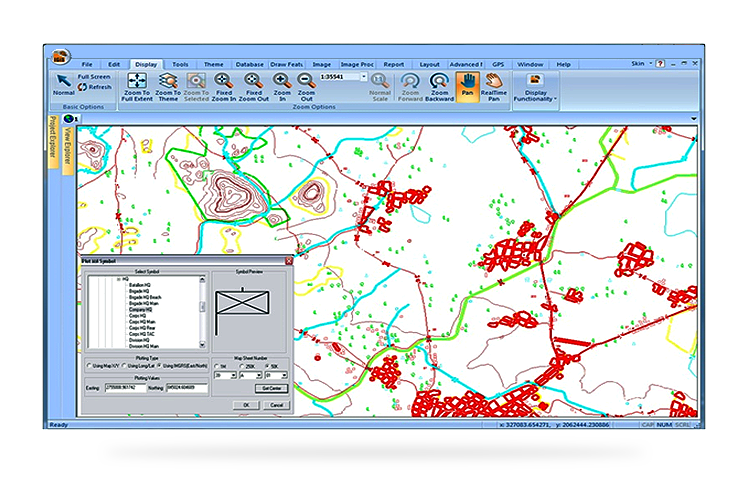749x500 pixels.
Task: Refresh the map display
Action: coord(95,87)
